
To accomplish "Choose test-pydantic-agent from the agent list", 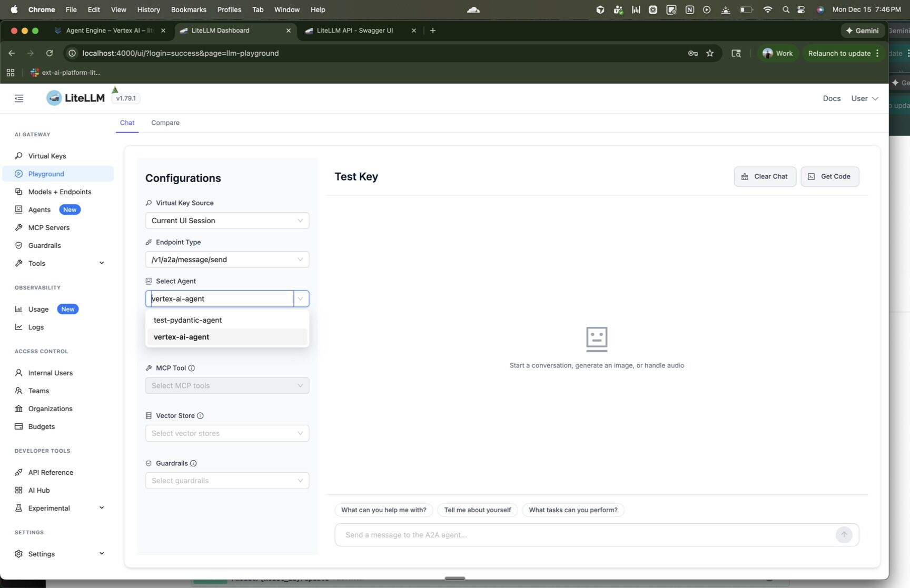I will pyautogui.click(x=227, y=320).
